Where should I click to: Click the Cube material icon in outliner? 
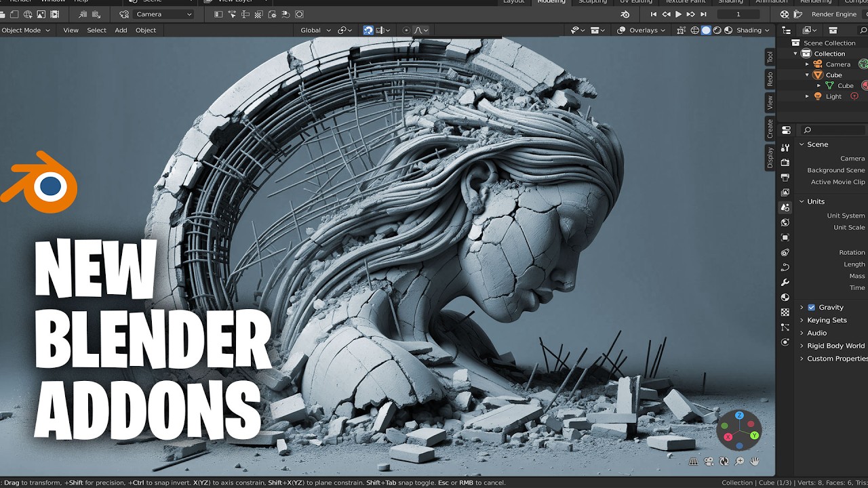(865, 85)
